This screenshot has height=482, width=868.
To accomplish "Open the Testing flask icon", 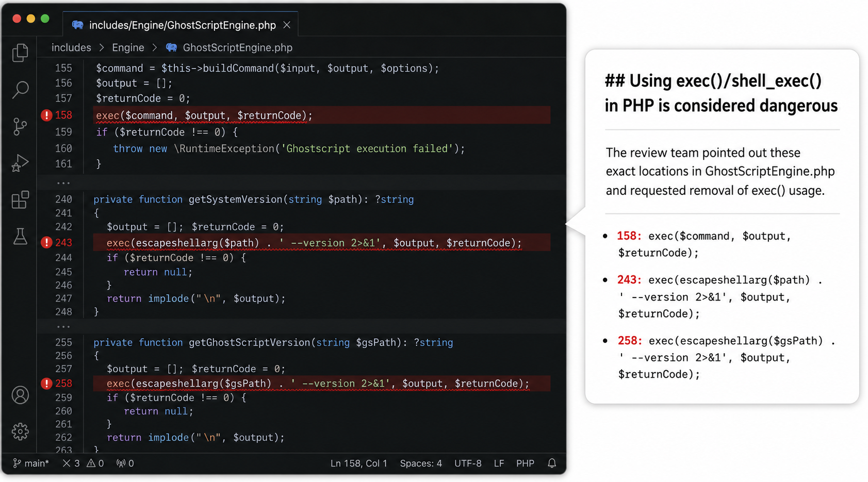I will coord(20,236).
